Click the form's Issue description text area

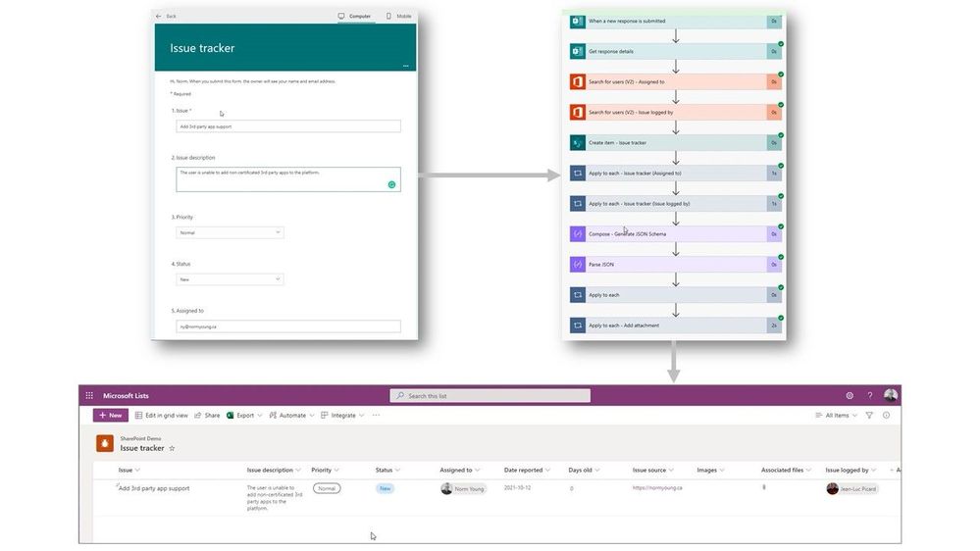tap(288, 179)
